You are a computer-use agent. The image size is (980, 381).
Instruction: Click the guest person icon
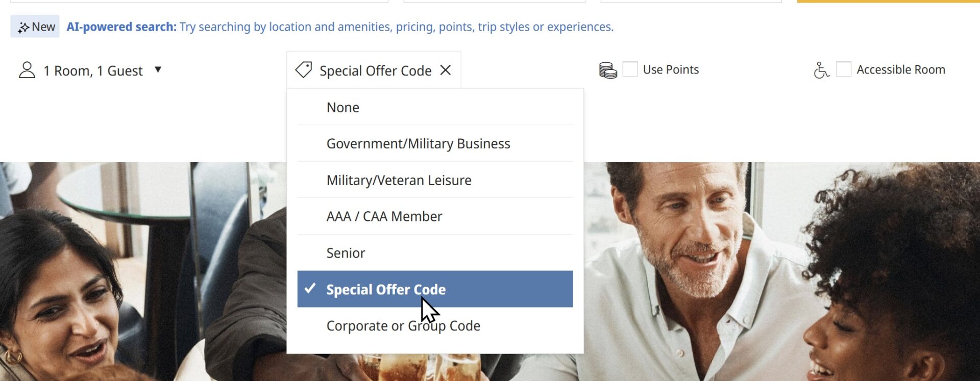pyautogui.click(x=27, y=70)
